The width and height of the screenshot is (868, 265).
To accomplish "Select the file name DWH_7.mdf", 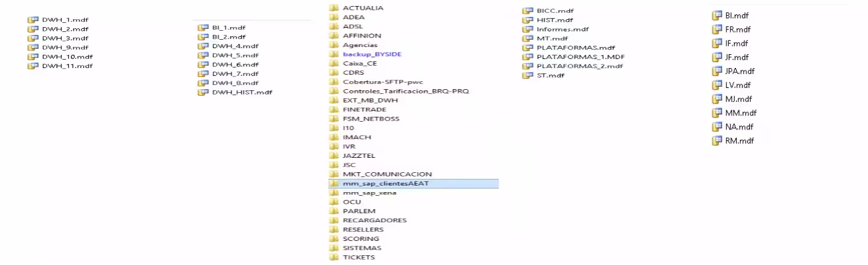I will 235,73.
